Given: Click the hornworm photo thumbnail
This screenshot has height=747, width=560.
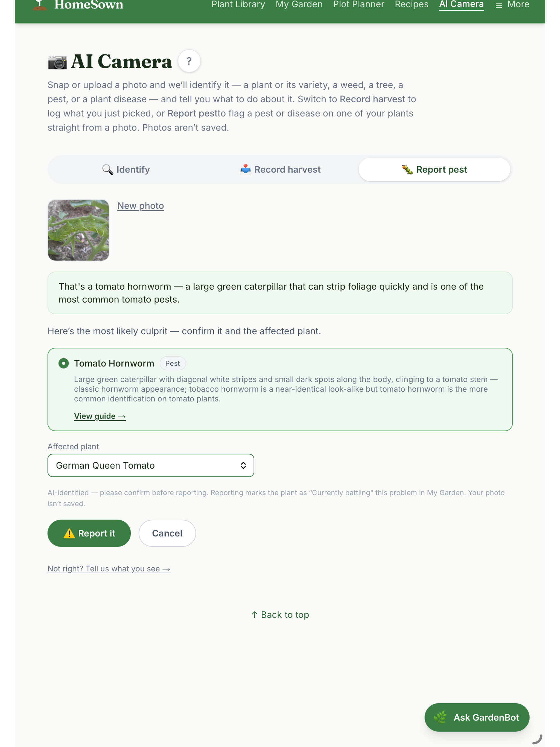Looking at the screenshot, I should (78, 230).
